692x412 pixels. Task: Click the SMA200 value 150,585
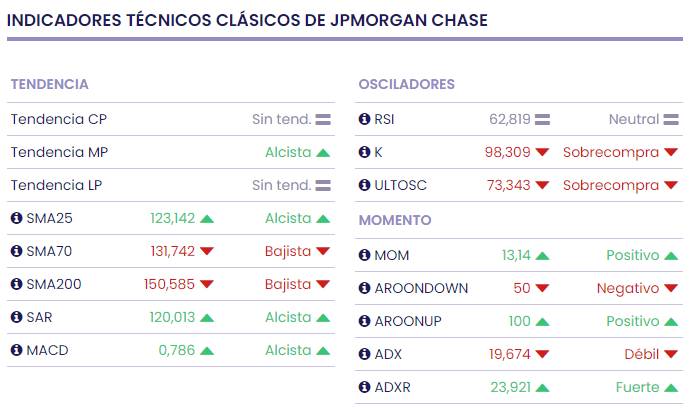[169, 284]
